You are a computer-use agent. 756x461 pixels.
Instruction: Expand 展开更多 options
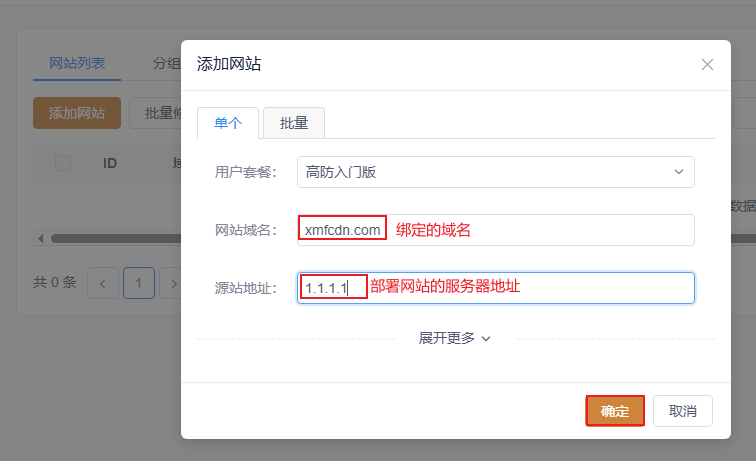[x=455, y=338]
